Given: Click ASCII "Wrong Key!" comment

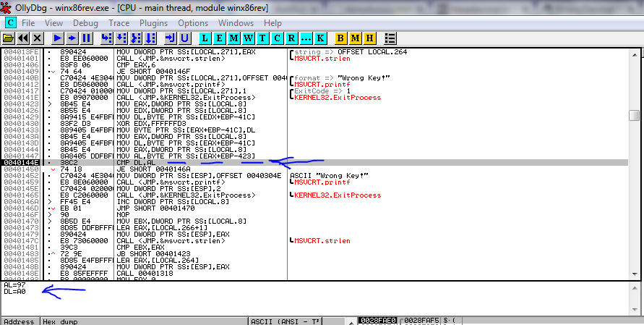Looking at the screenshot, I should [329, 176].
